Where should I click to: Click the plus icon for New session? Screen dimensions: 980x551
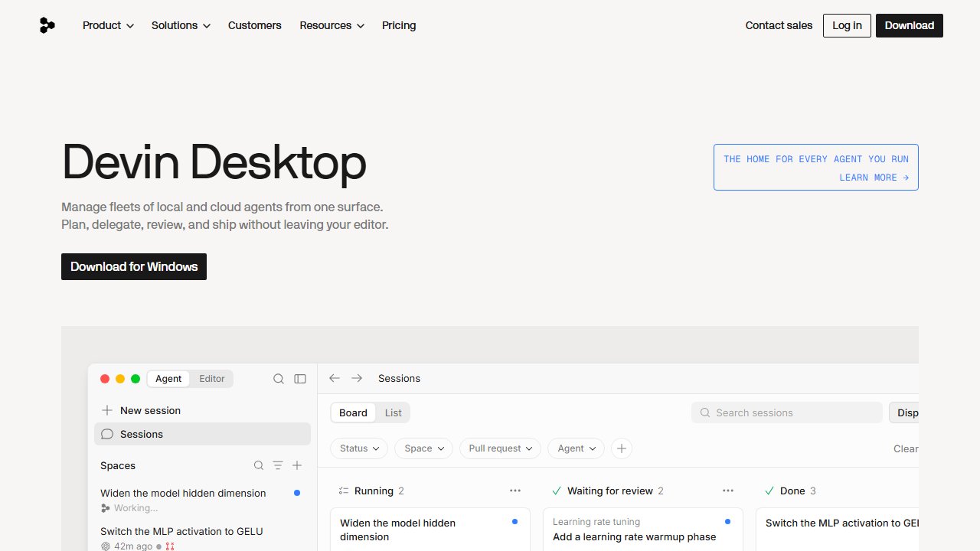tap(107, 410)
